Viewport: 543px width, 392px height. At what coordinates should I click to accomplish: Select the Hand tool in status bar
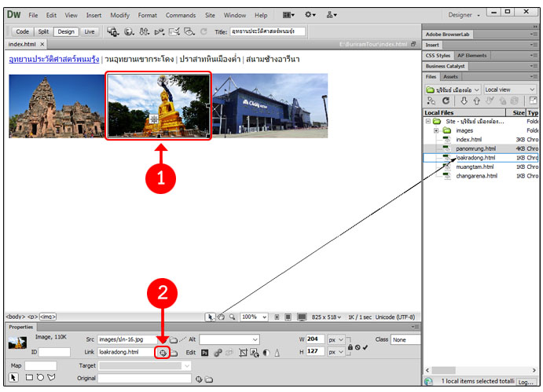[222, 317]
